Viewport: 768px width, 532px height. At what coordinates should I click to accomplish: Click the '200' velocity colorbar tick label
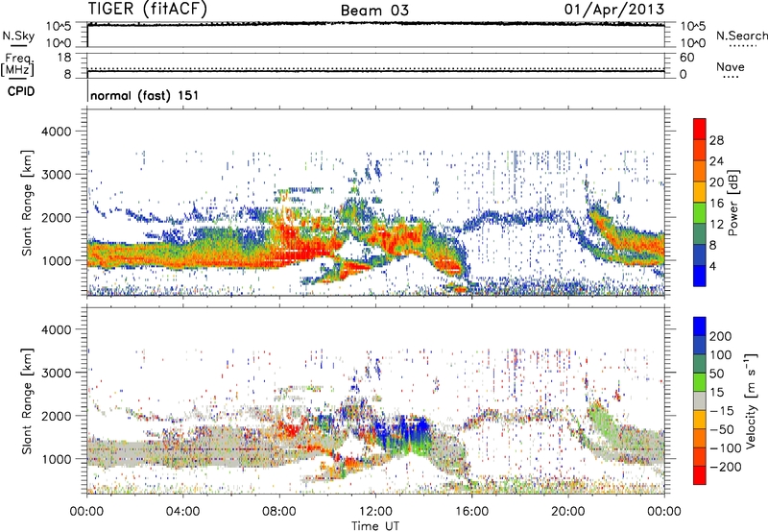tap(721, 336)
